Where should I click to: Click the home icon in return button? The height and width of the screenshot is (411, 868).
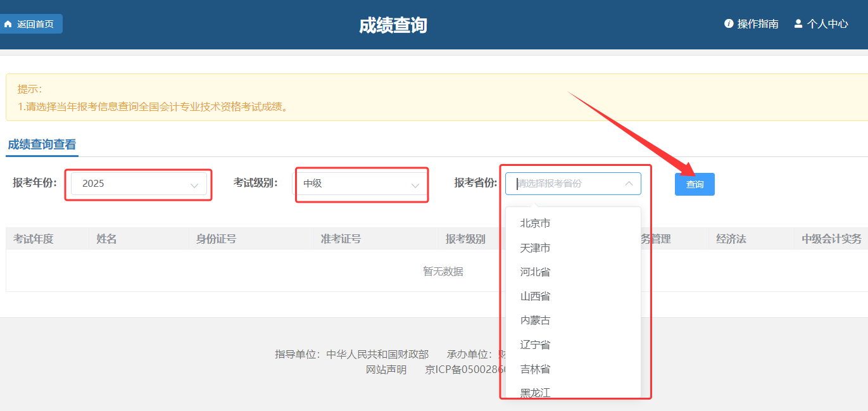(8, 24)
